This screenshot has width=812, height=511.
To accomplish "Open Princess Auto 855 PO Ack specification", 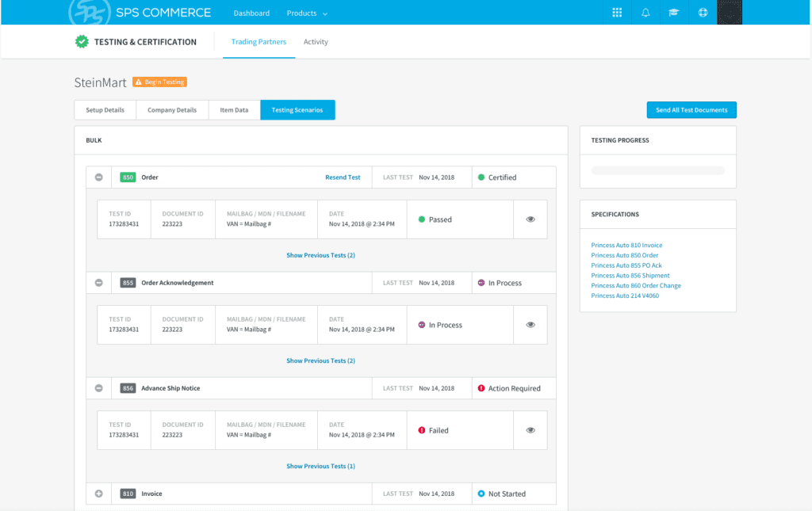I will [x=626, y=265].
